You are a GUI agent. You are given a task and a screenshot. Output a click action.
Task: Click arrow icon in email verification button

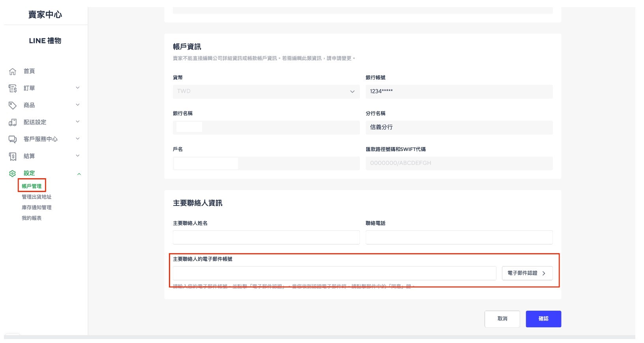point(544,273)
